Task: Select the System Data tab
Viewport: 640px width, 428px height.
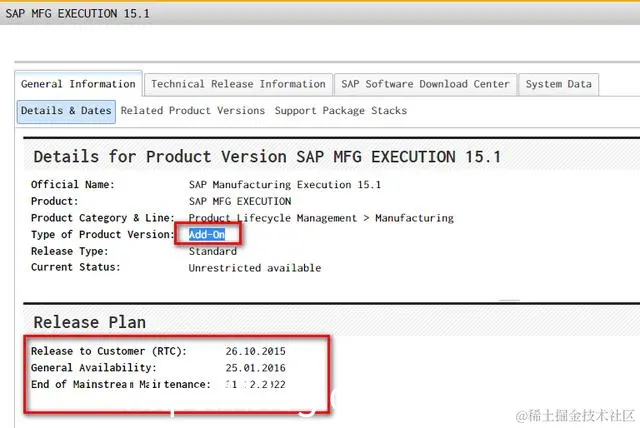Action: coord(558,84)
